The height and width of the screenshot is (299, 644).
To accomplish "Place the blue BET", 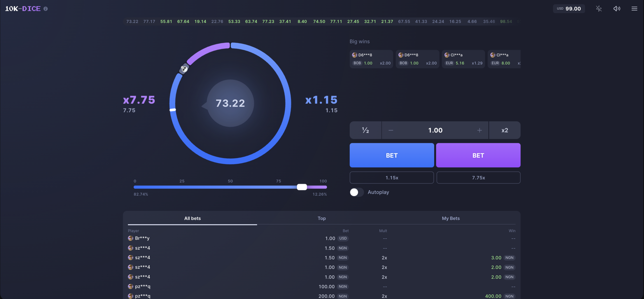I will 392,155.
